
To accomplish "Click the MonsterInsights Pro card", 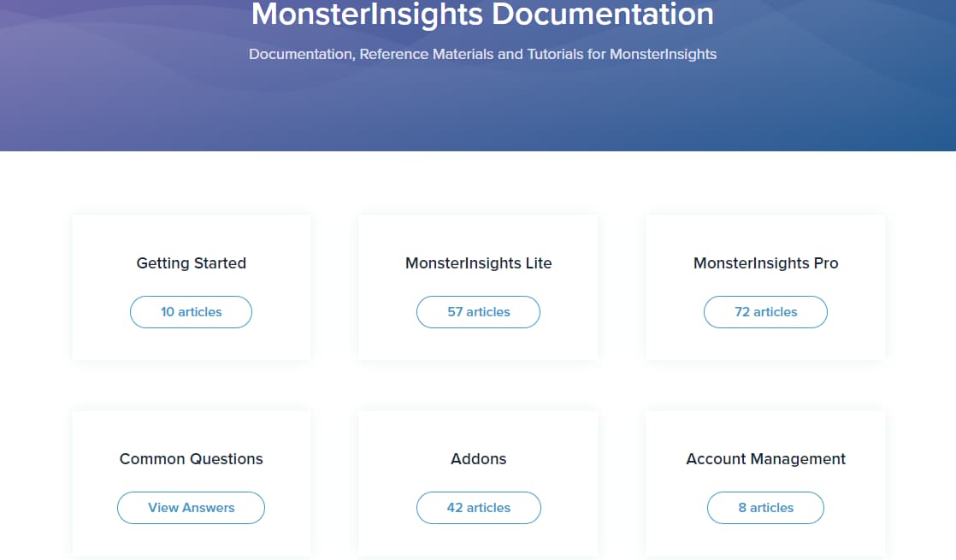I will (764, 286).
